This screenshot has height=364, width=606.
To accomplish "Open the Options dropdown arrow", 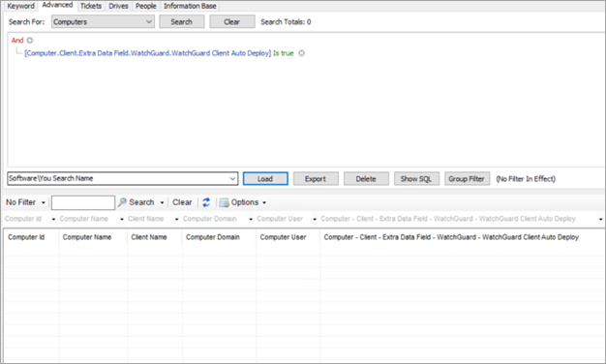I will pos(264,202).
